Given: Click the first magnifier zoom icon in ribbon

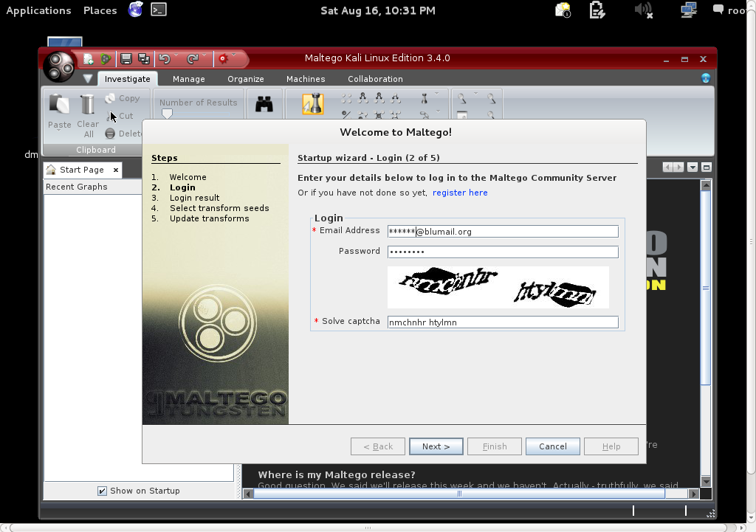Looking at the screenshot, I should 462,98.
